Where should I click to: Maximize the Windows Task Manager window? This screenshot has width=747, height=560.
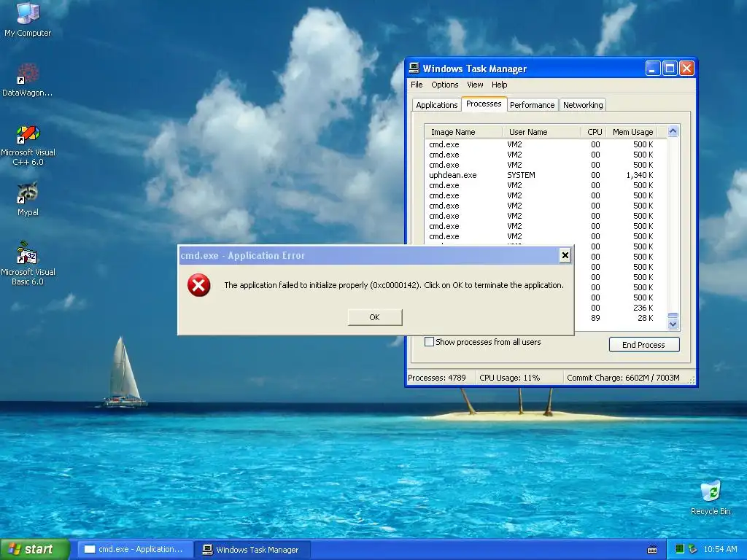[670, 69]
